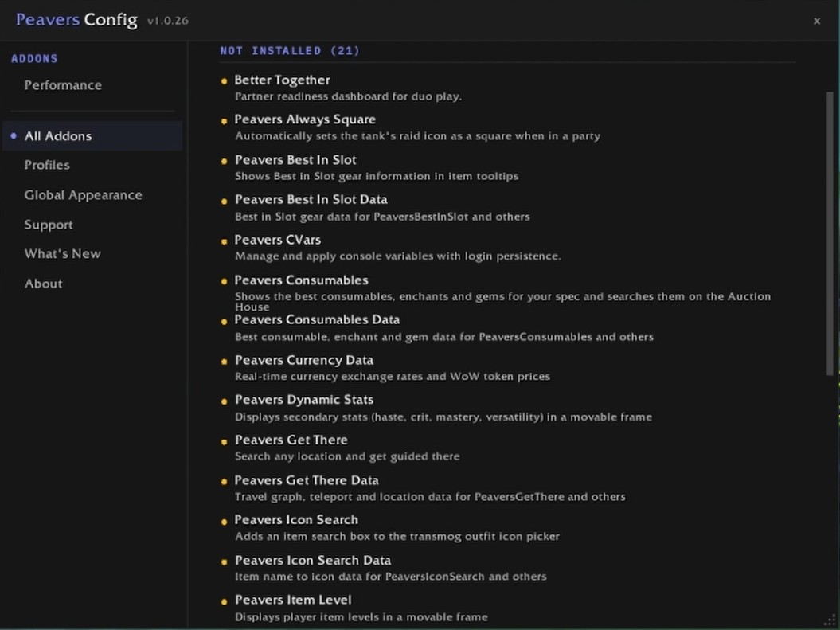Click Peavers Consumables Data entry
Image resolution: width=840 pixels, height=630 pixels.
[317, 320]
